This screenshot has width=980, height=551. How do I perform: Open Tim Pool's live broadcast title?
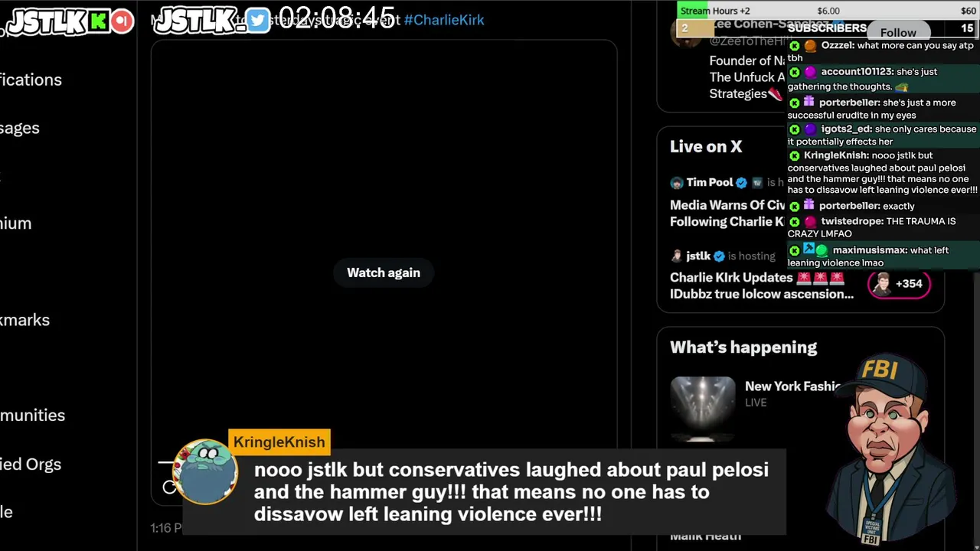(727, 214)
